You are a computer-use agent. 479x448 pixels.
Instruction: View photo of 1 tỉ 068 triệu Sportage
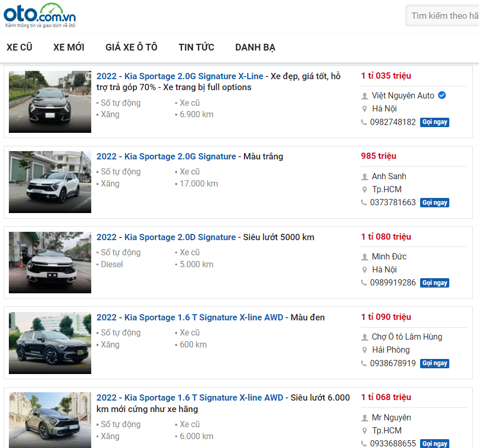pos(50,420)
